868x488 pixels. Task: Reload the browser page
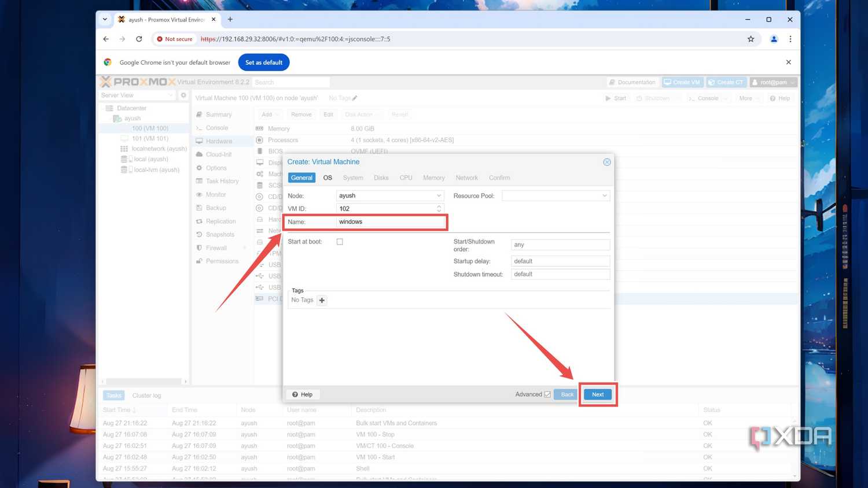click(x=139, y=39)
